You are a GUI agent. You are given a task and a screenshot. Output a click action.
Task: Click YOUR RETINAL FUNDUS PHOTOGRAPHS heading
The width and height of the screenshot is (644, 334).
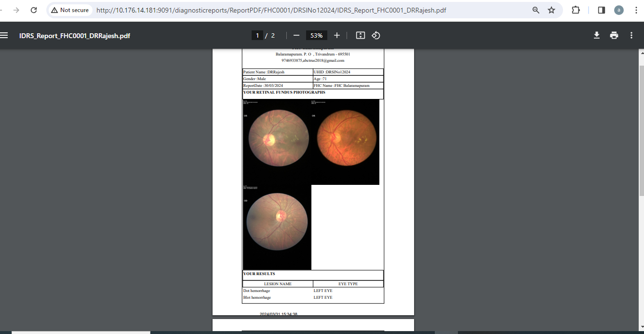284,92
